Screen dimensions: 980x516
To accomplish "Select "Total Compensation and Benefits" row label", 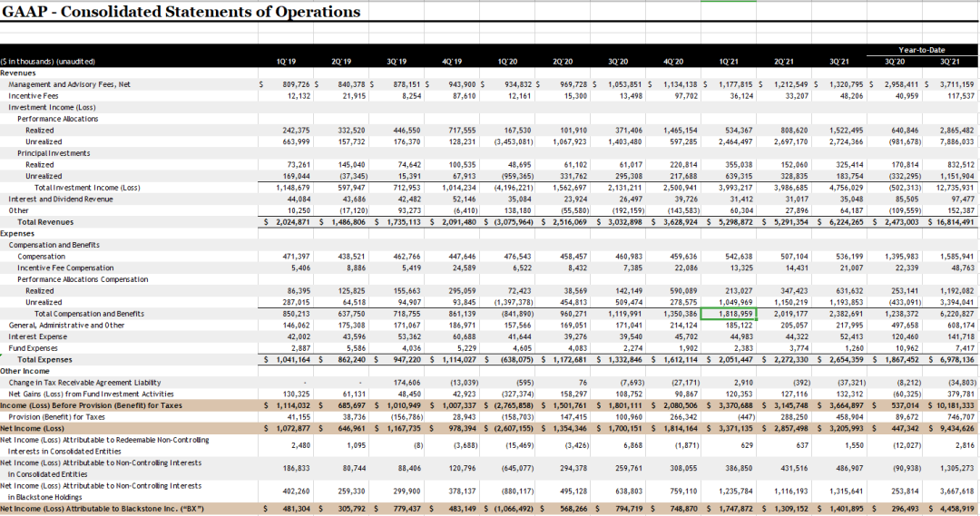I will (x=89, y=314).
